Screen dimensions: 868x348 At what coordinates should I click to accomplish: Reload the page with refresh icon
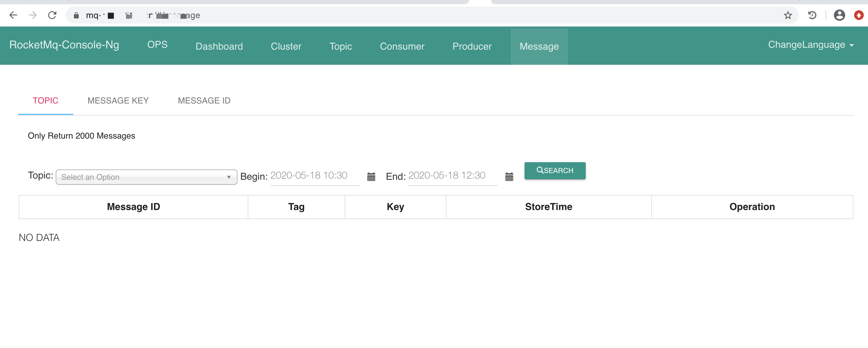tap(52, 15)
